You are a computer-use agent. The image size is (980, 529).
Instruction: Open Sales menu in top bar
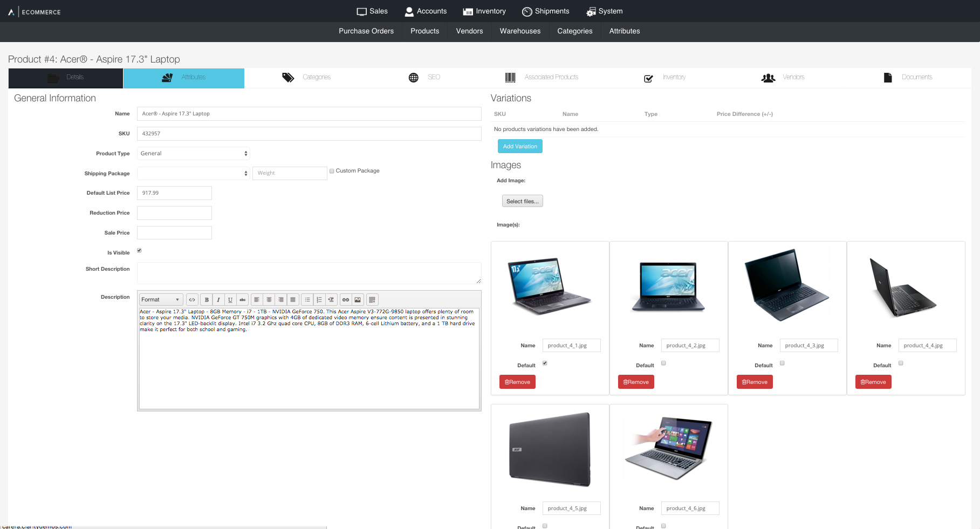click(x=372, y=11)
